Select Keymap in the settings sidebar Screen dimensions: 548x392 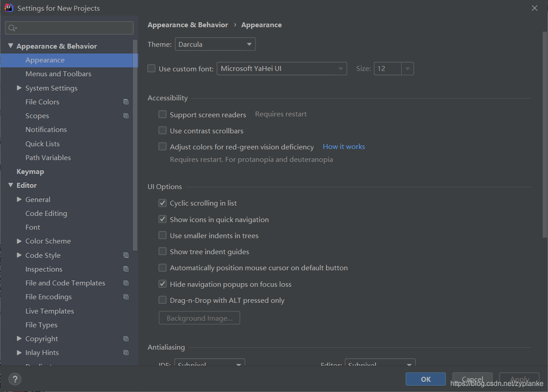click(30, 171)
